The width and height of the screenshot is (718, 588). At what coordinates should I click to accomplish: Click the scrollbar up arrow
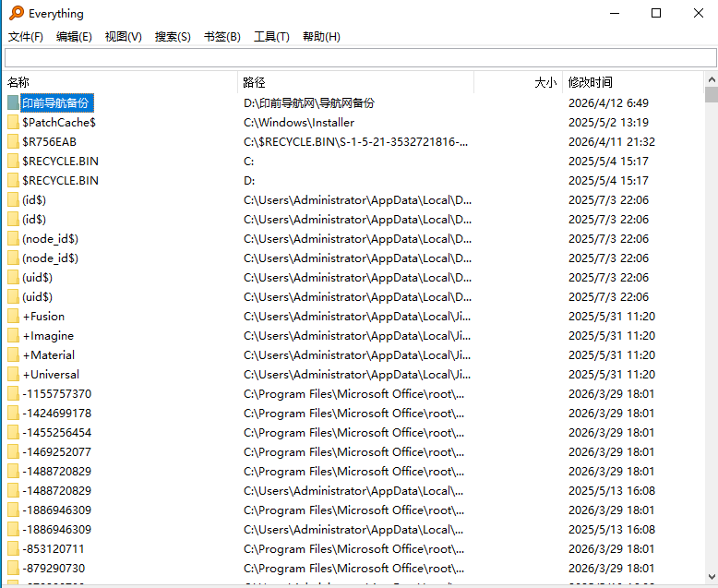click(712, 79)
